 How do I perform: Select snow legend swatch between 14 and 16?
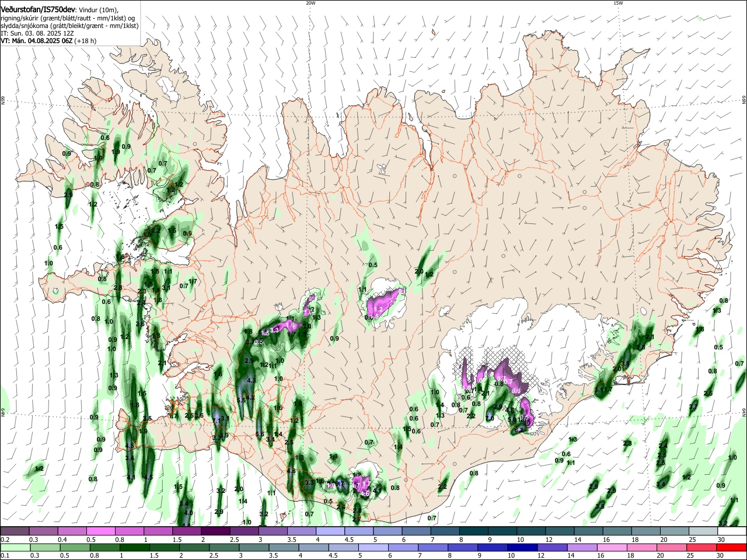pos(588,531)
